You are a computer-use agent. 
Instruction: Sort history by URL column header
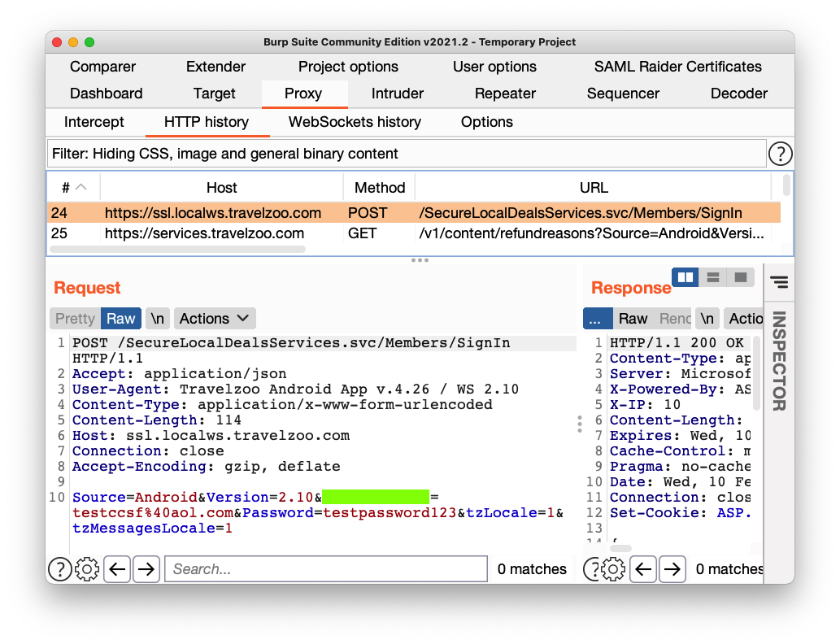click(x=594, y=188)
